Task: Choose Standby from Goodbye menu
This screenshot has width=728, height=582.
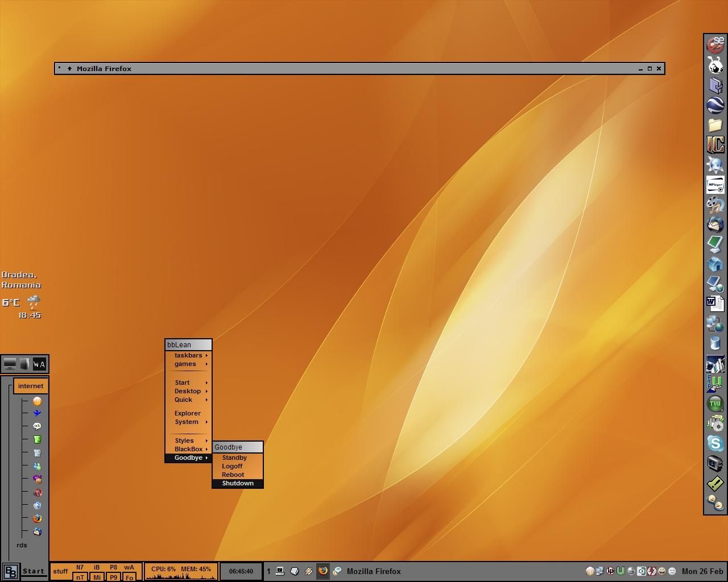Action: pos(238,458)
